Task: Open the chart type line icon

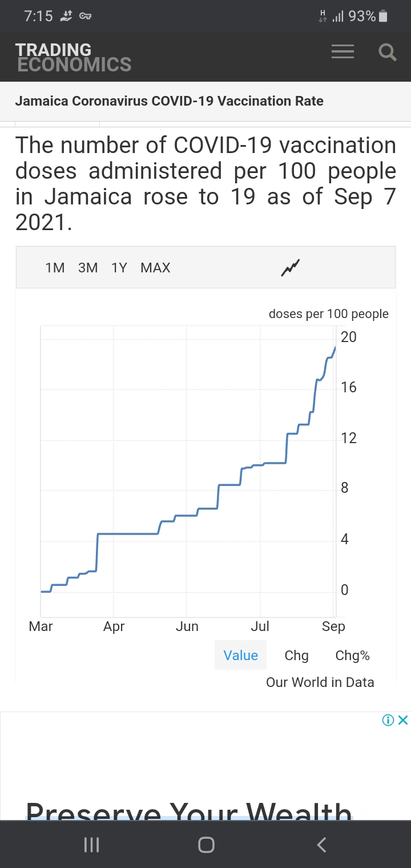Action: click(291, 267)
